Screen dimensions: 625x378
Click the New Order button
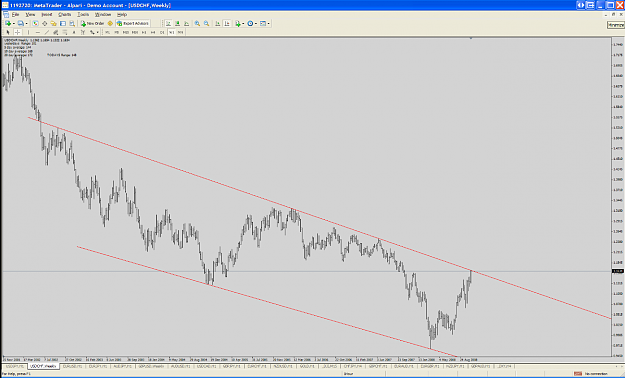pos(92,24)
